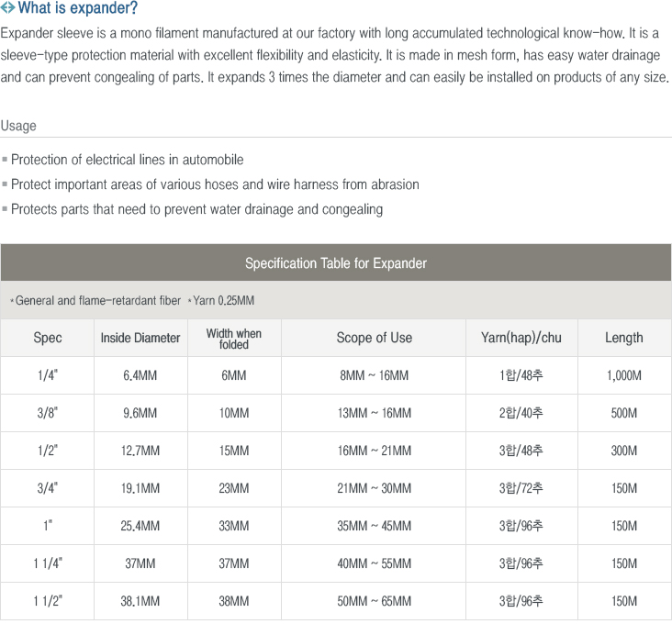Click the "What is expander?" heading text

tap(78, 9)
